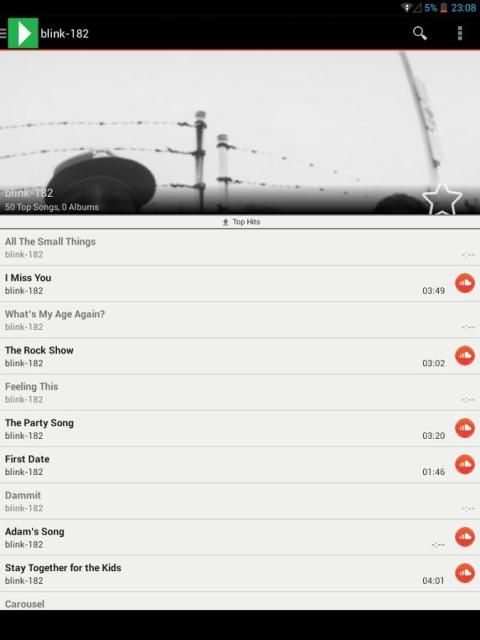The image size is (480, 640).
Task: Click SoundCloud icon beside The Rock Show
Action: click(x=465, y=356)
